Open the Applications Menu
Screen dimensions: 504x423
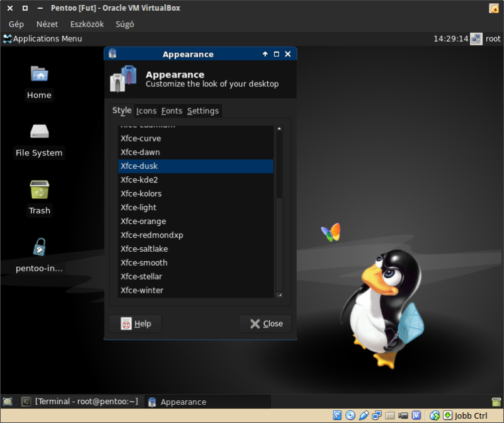click(43, 39)
